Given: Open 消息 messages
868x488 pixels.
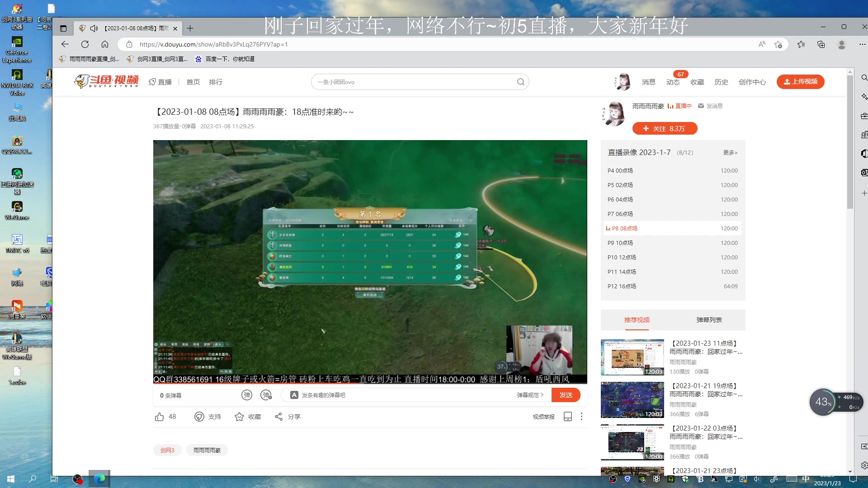Looking at the screenshot, I should [x=649, y=82].
